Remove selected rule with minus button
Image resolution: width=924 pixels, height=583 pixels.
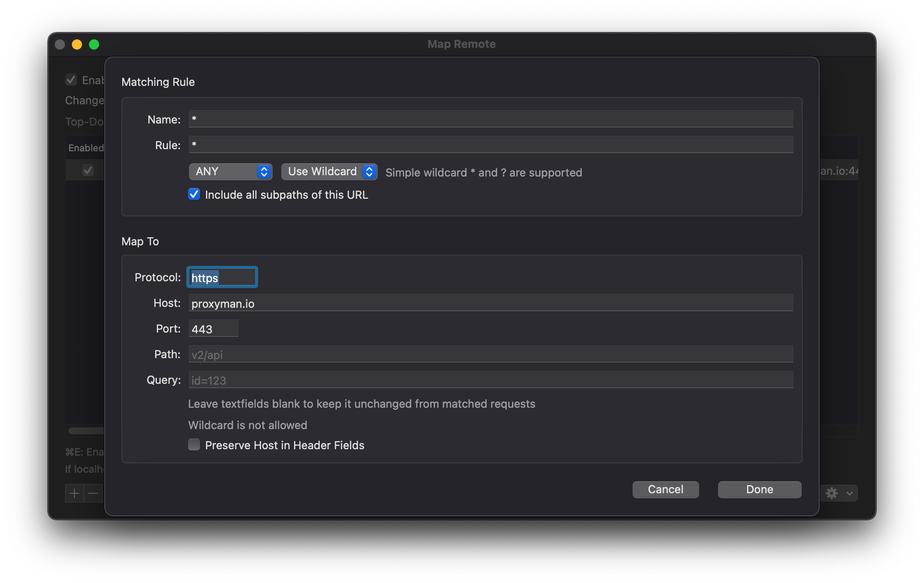(x=93, y=493)
